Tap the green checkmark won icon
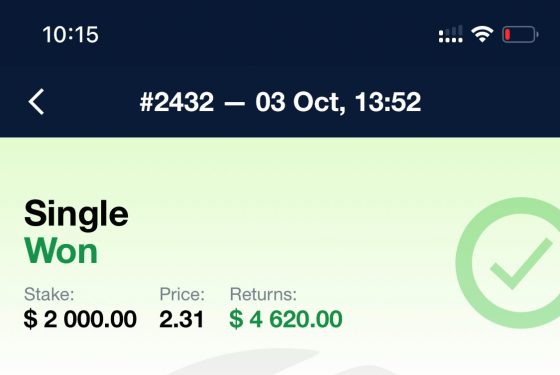 (509, 263)
